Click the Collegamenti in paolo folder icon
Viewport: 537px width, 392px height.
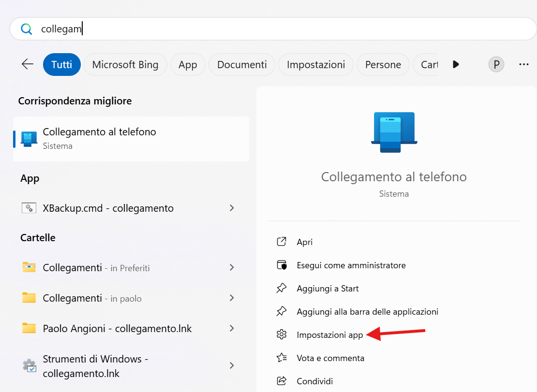[29, 298]
